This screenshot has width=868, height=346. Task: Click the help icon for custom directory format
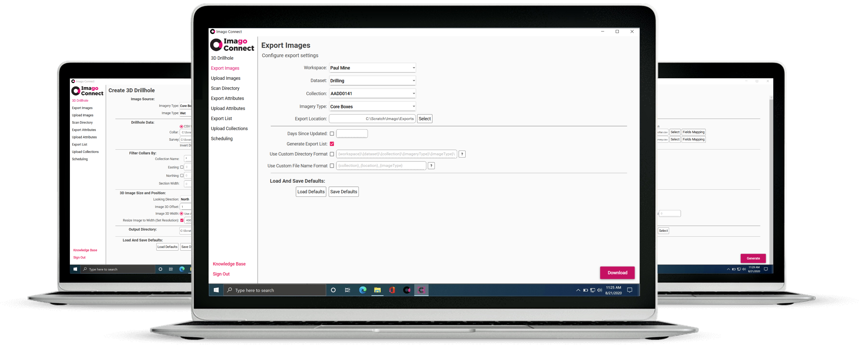point(462,154)
